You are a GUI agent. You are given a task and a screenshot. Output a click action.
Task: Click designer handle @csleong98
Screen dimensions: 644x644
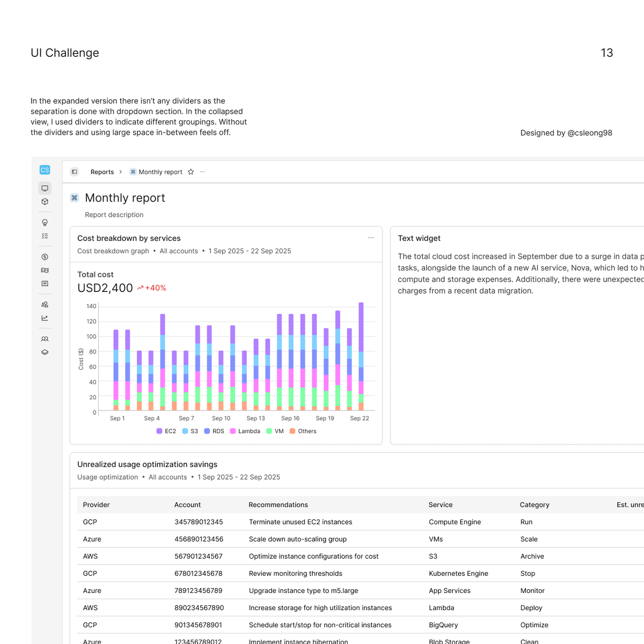590,133
